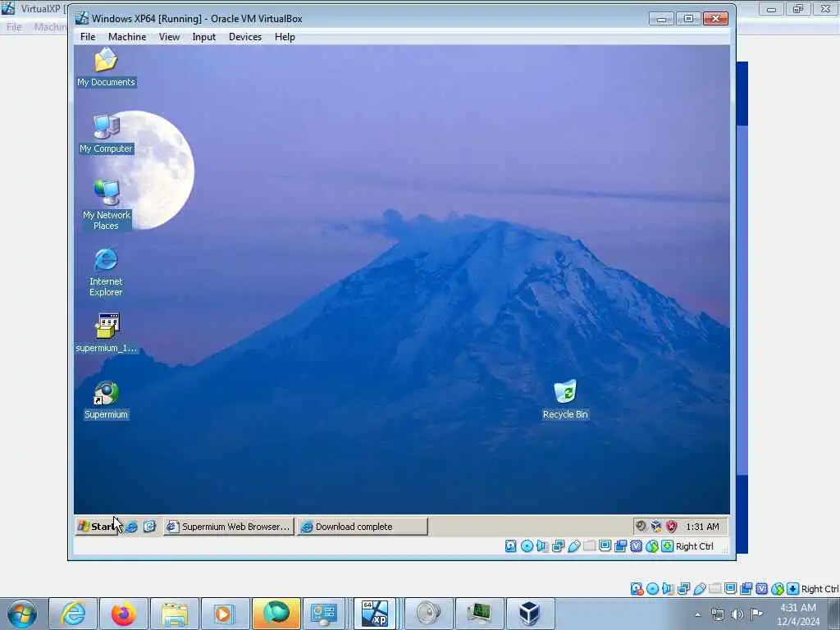The width and height of the screenshot is (840, 630).
Task: Open host volume control tray icon
Action: (737, 614)
